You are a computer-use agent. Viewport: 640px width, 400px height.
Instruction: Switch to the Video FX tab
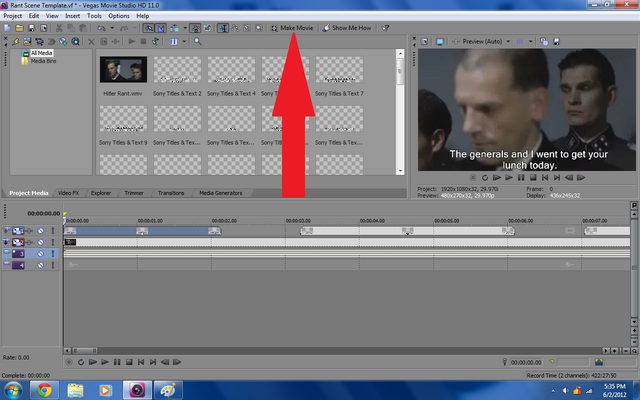click(68, 193)
